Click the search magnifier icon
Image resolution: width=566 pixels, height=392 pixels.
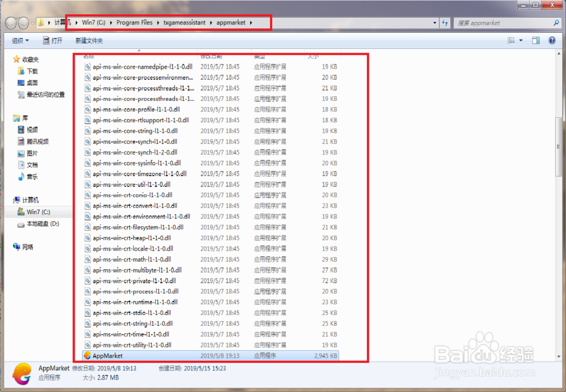[x=556, y=23]
